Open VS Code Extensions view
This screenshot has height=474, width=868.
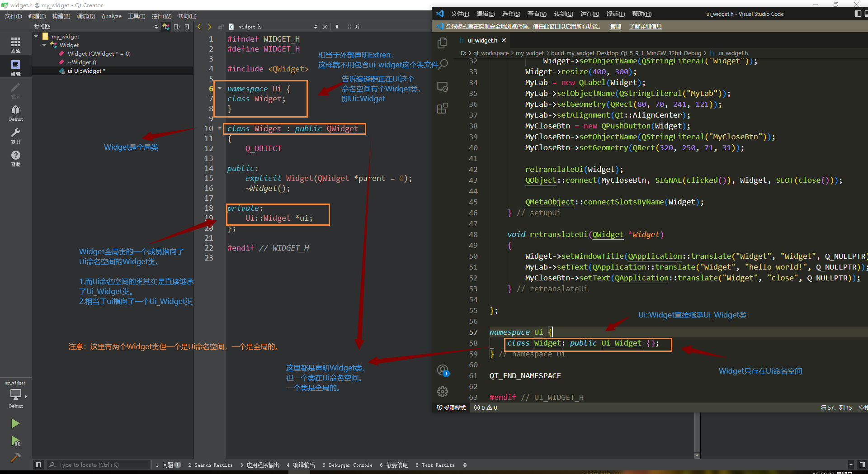tap(443, 109)
